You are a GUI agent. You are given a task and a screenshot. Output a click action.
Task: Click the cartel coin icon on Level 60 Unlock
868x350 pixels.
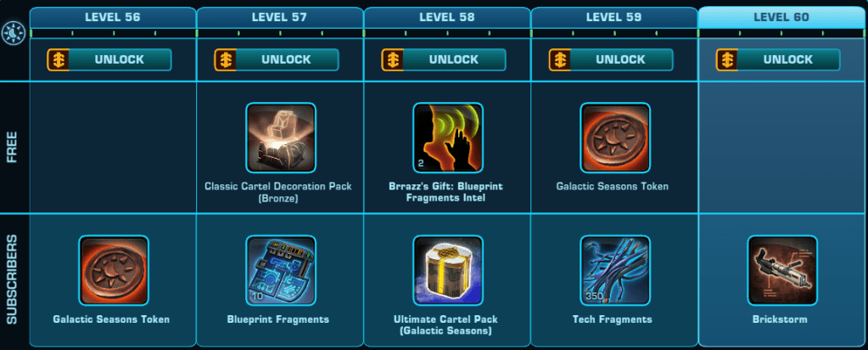[727, 60]
